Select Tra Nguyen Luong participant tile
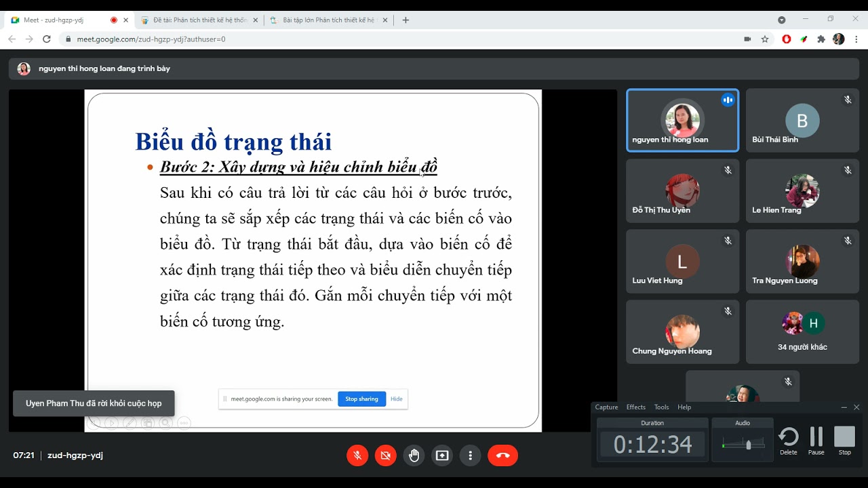This screenshot has width=868, height=488. (802, 261)
